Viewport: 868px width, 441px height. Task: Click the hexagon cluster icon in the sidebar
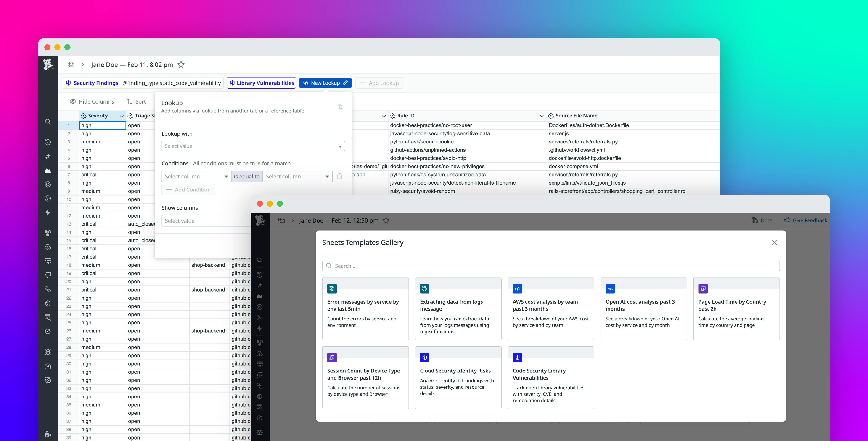click(48, 233)
